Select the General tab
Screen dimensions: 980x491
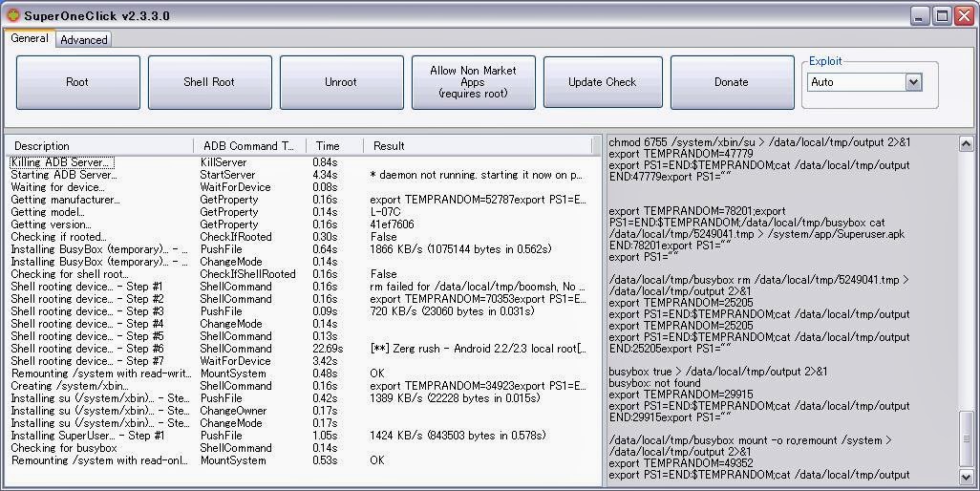pyautogui.click(x=30, y=38)
